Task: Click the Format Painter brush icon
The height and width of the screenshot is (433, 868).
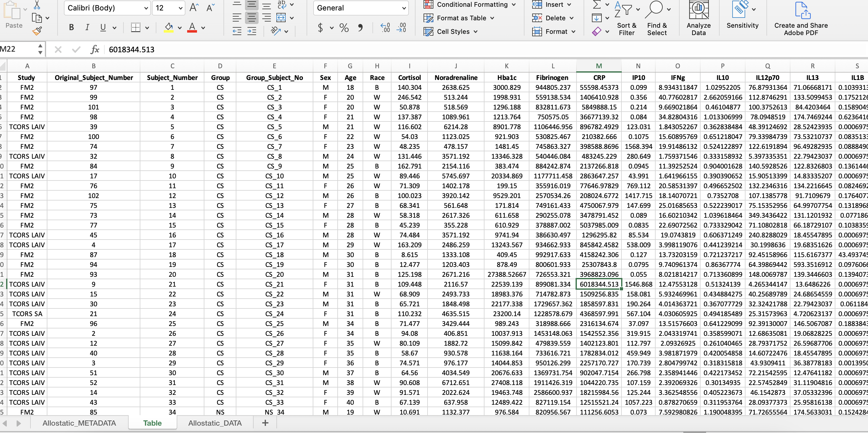Action: coord(37,31)
